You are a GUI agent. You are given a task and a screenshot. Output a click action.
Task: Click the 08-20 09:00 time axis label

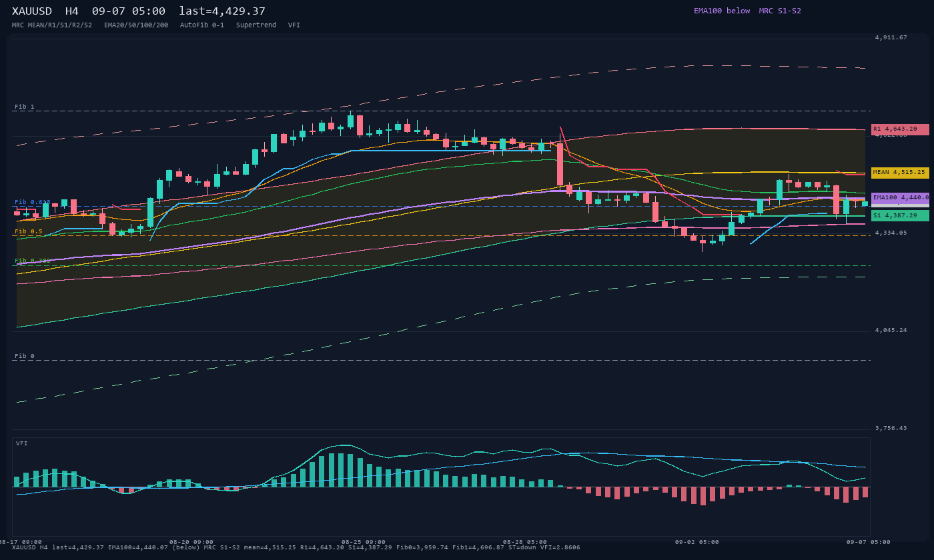[191, 542]
